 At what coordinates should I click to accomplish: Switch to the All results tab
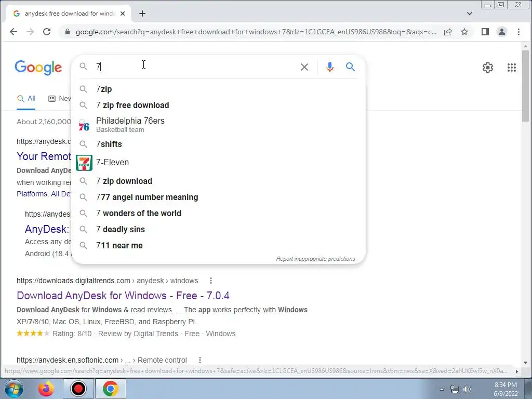[x=26, y=98]
